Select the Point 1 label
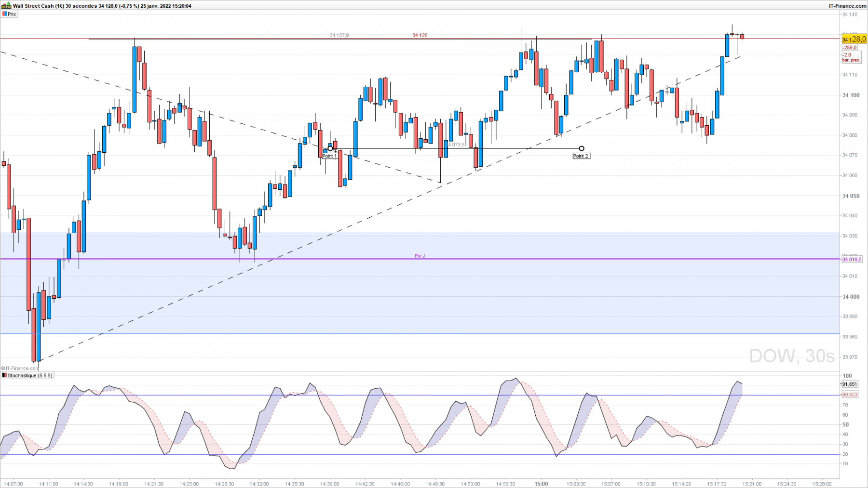Viewport: 868px width, 488px height. pos(329,156)
